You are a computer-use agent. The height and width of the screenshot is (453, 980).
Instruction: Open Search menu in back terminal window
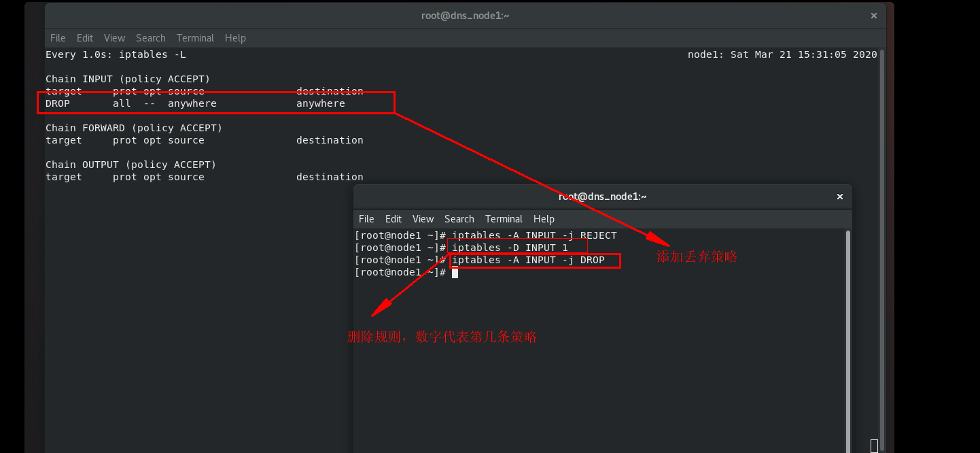[x=151, y=38]
